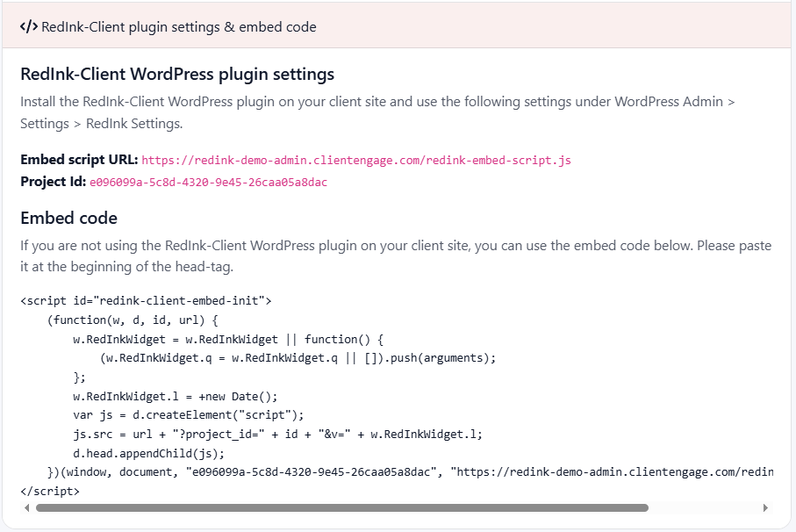Select the Project Id value e096099a-5c8d-4320

point(209,183)
